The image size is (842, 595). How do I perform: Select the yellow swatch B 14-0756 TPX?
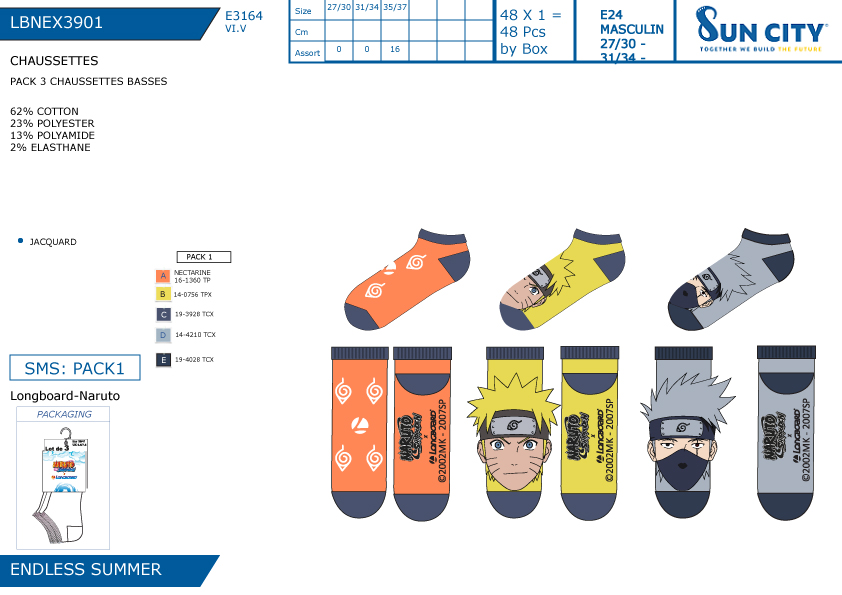pos(163,294)
